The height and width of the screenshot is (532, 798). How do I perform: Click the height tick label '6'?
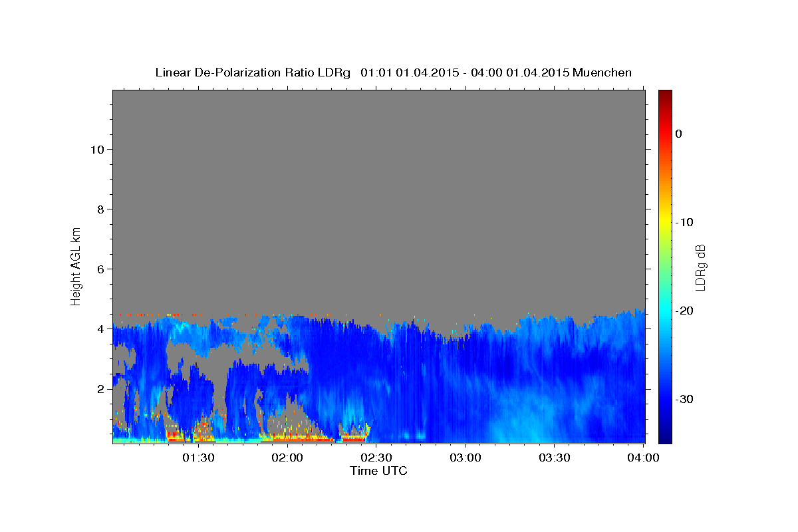[x=100, y=269]
